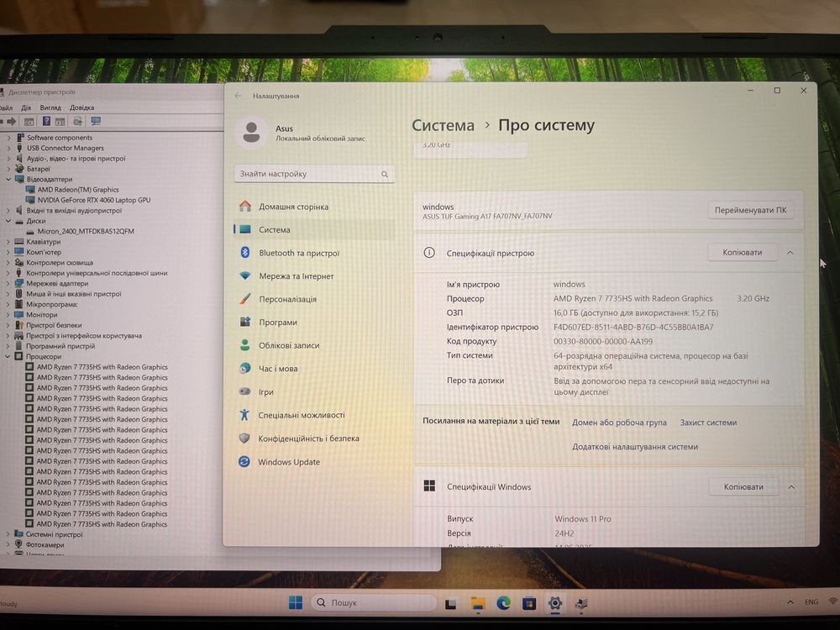Click Перейменувати ПК button
Image resolution: width=840 pixels, height=630 pixels.
click(x=750, y=210)
